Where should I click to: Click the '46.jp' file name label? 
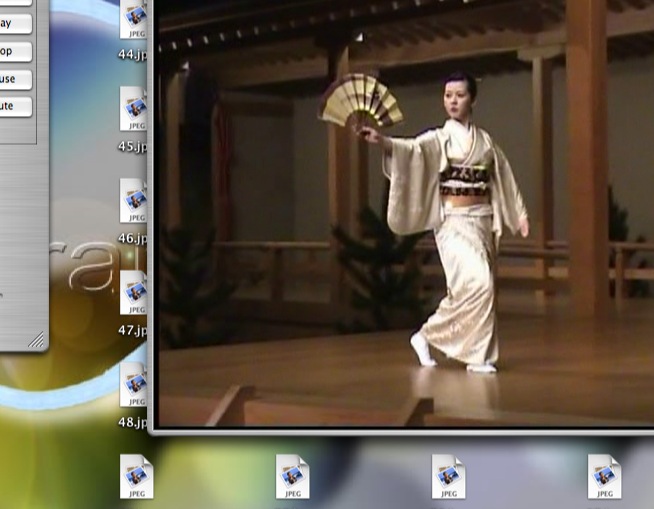(133, 238)
